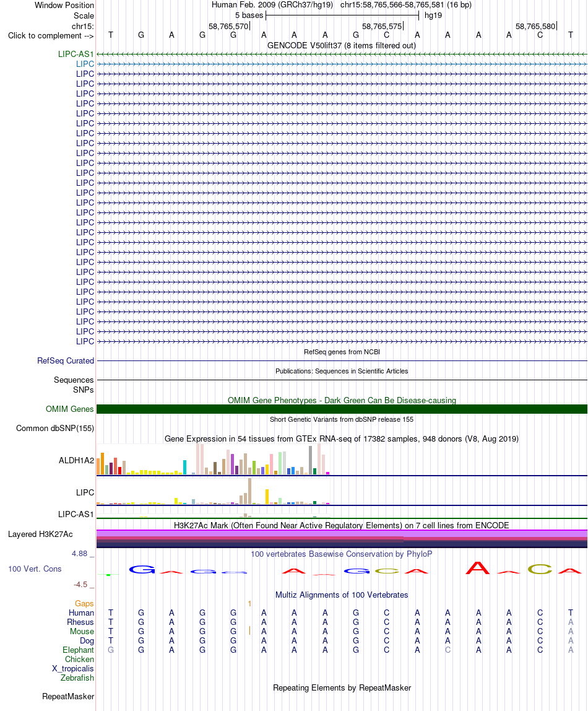This screenshot has height=711, width=588.
Task: Select the light-blue LIPC transcript label
Action: 85,64
